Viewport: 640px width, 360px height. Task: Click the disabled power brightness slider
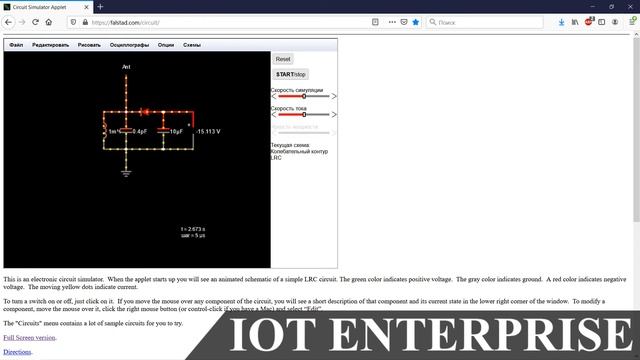pos(304,133)
